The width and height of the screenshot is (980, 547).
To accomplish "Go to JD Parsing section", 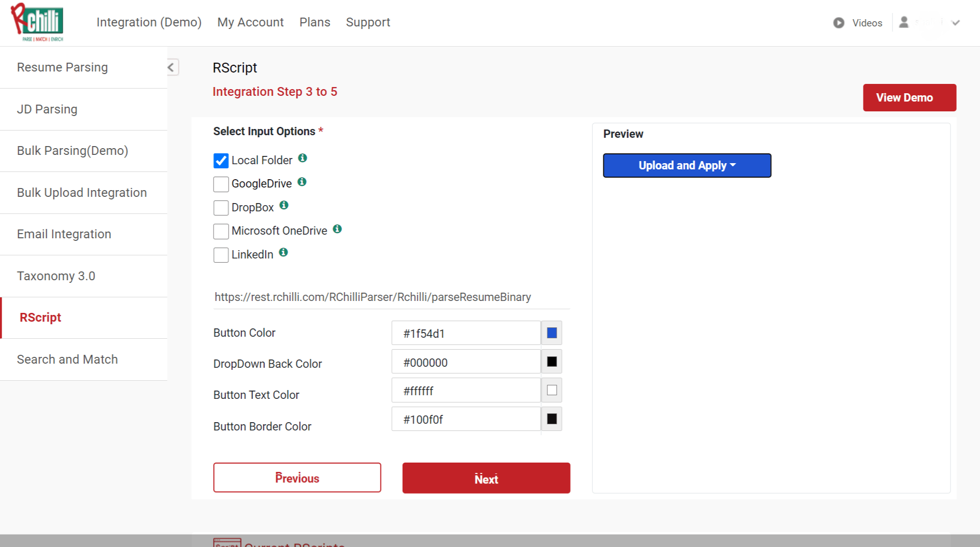I will point(83,109).
